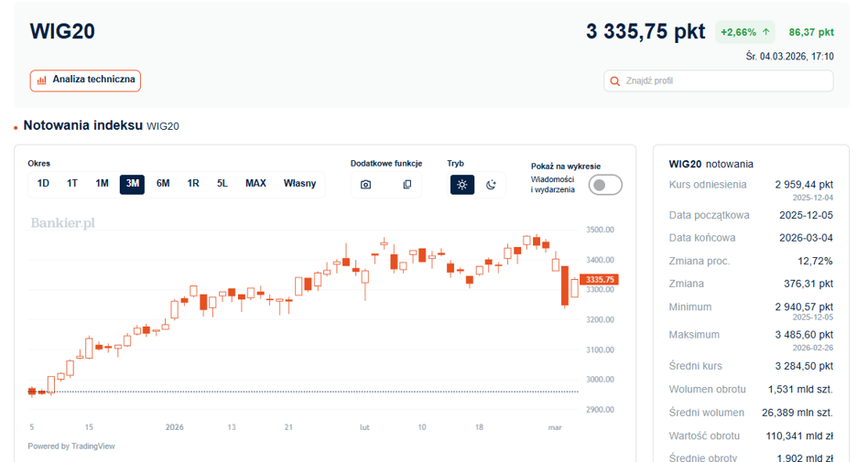Select the 3M period tab
868x462 pixels.
tap(132, 184)
